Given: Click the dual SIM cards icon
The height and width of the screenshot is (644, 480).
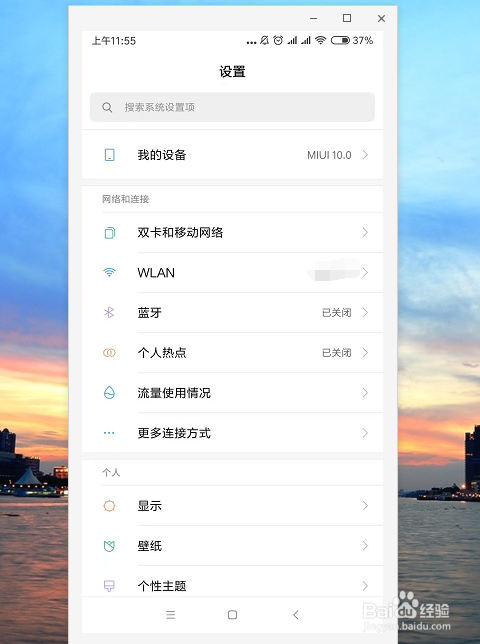Looking at the screenshot, I should point(109,233).
